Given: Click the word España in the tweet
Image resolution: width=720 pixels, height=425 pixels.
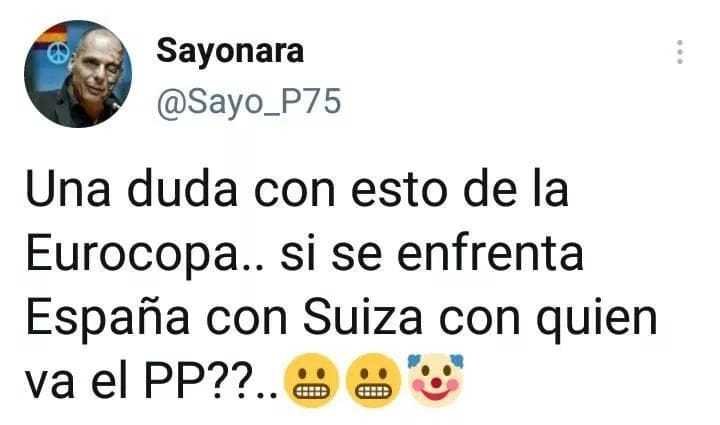Looking at the screenshot, I should pos(107,316).
